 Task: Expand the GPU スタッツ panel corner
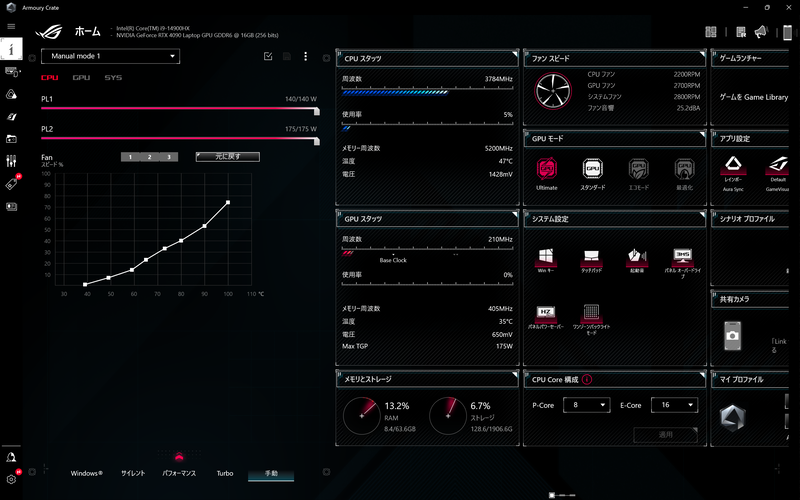[x=515, y=214]
